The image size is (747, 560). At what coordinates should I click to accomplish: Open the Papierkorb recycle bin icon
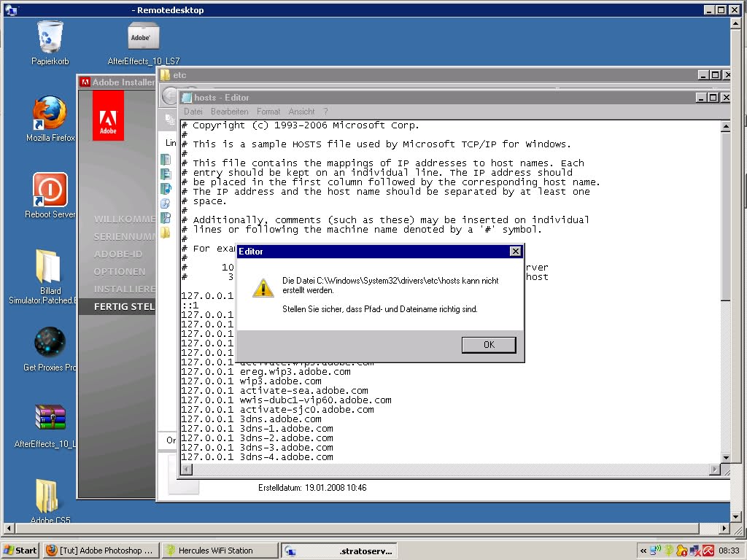point(50,38)
